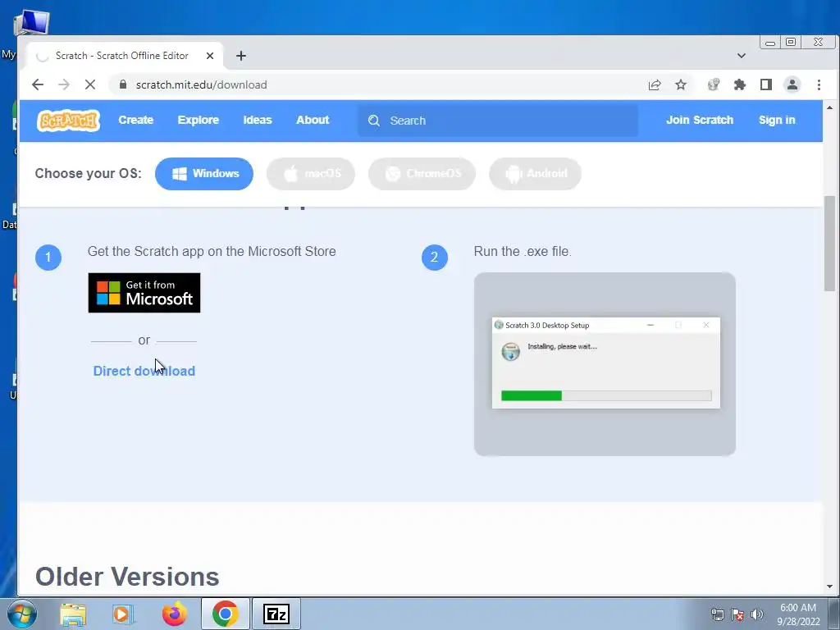Screen dimensions: 840x630
Task: Click Join Scratch
Action: click(700, 120)
